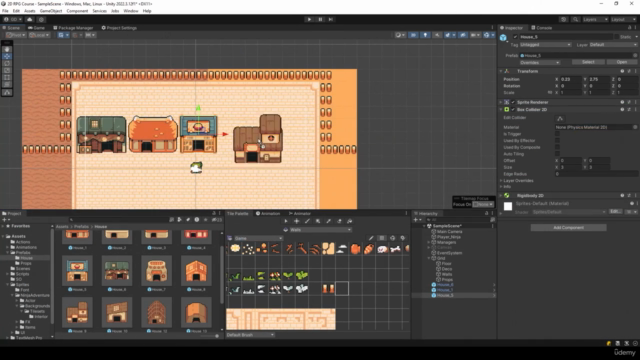The image size is (640, 360).
Task: Select the Rect tool
Action: 7,77
